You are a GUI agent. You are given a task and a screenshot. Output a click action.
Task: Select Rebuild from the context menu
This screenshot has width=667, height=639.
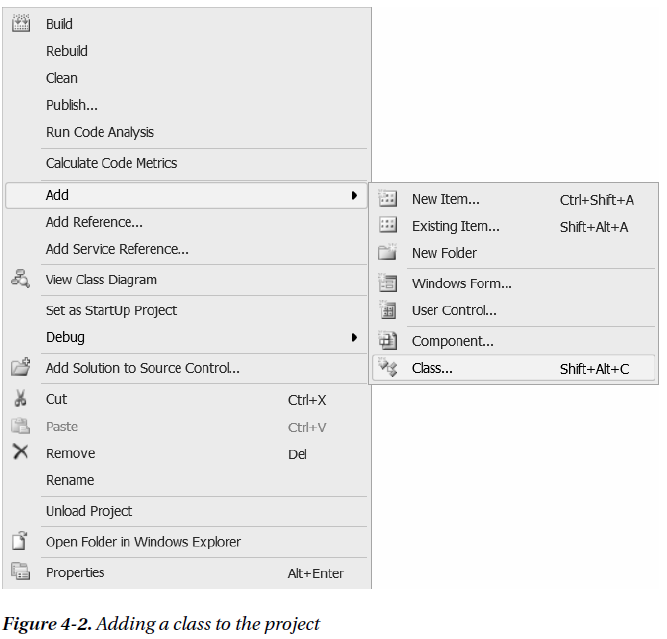[67, 51]
